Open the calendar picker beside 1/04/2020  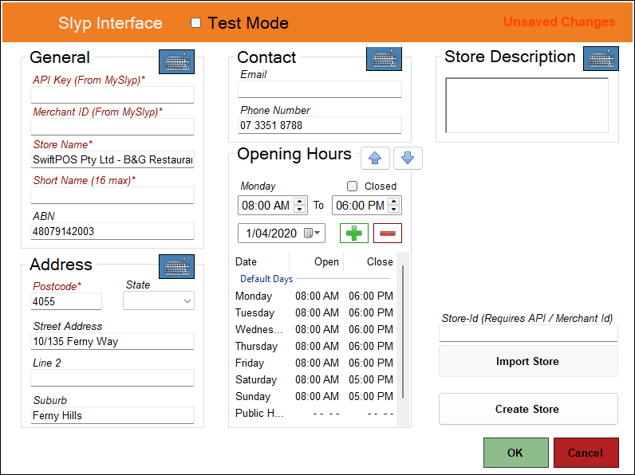[x=312, y=233]
